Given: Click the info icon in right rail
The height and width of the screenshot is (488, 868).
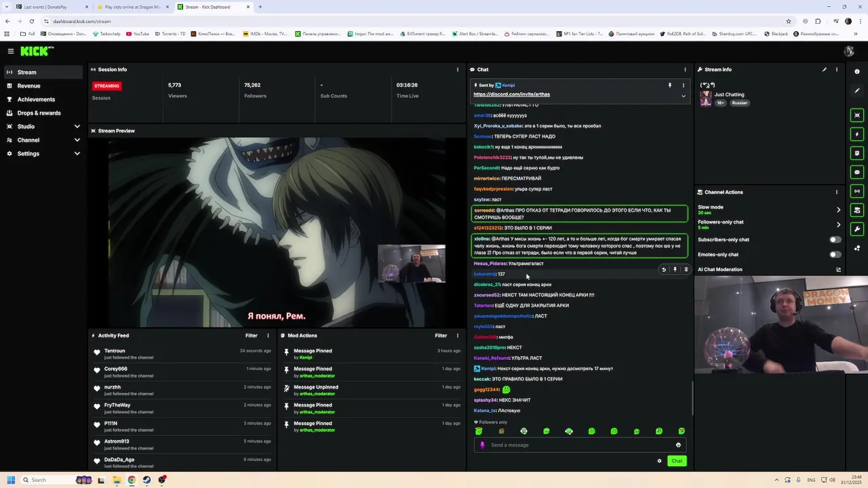Looking at the screenshot, I should click(857, 71).
